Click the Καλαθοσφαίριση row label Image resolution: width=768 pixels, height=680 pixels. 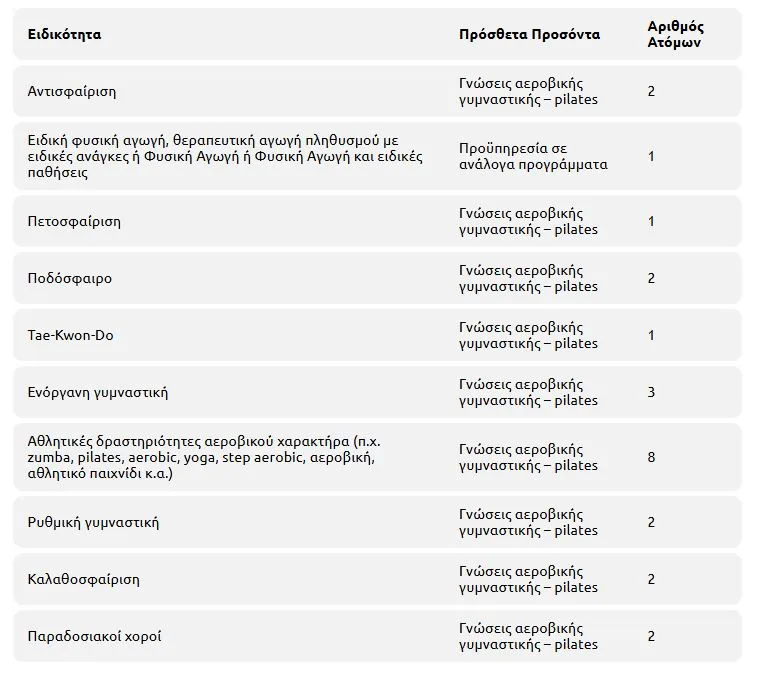(x=84, y=579)
